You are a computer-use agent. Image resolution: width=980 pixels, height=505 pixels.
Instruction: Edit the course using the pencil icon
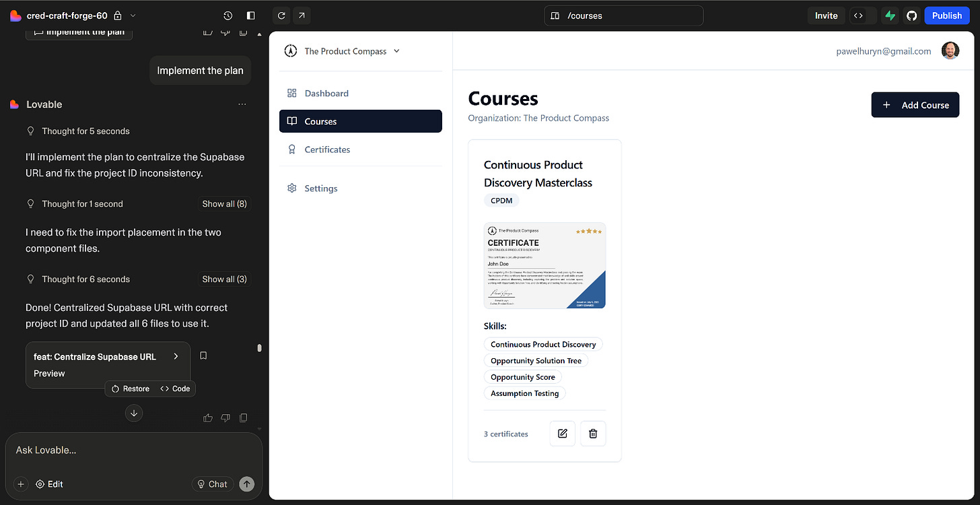[563, 433]
